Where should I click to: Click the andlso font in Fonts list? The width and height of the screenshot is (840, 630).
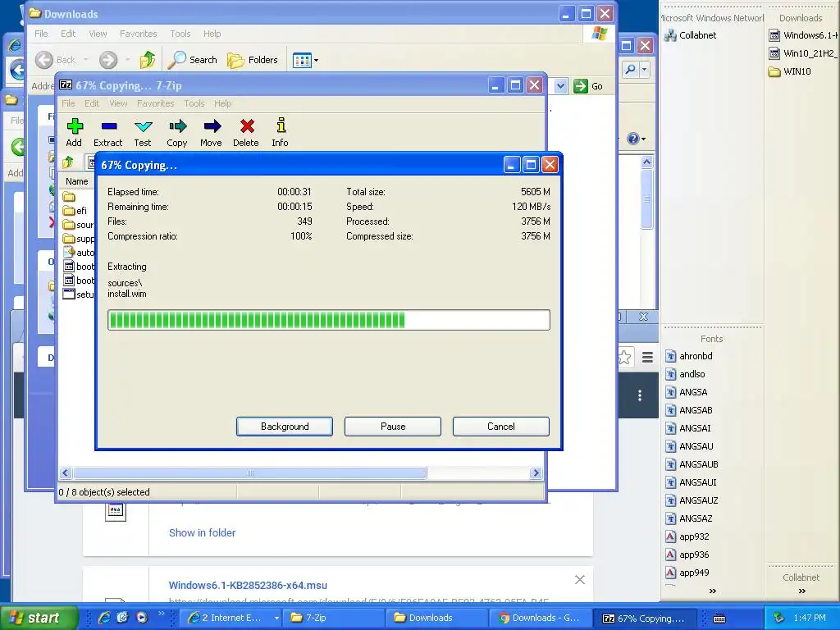click(685, 374)
